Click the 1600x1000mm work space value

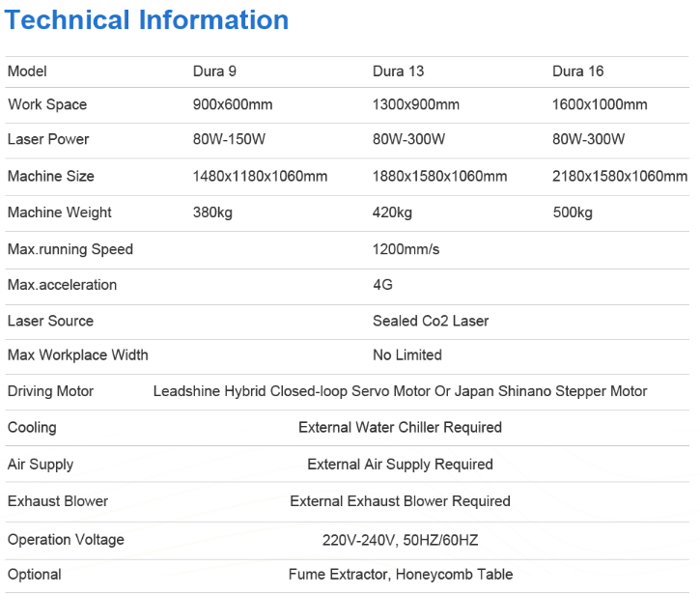point(600,104)
